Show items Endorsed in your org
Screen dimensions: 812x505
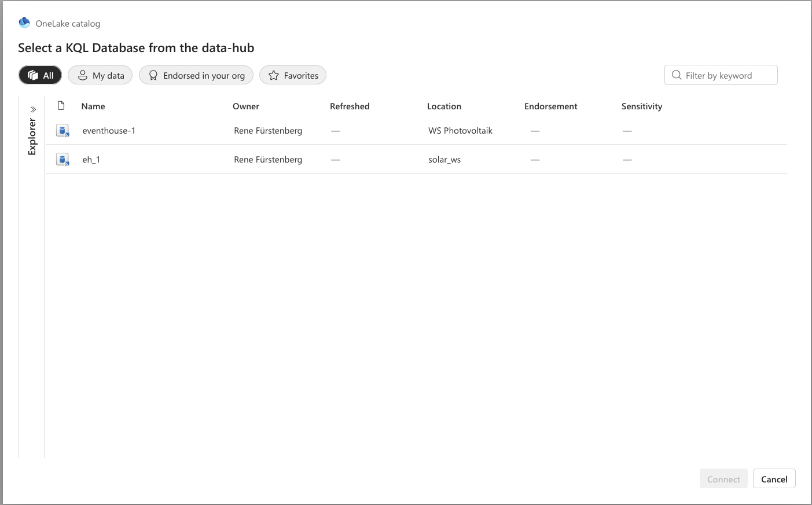[196, 75]
